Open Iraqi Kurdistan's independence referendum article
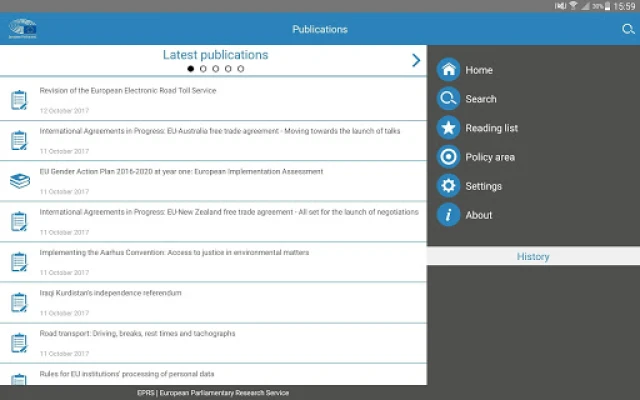The width and height of the screenshot is (640, 400). point(110,293)
